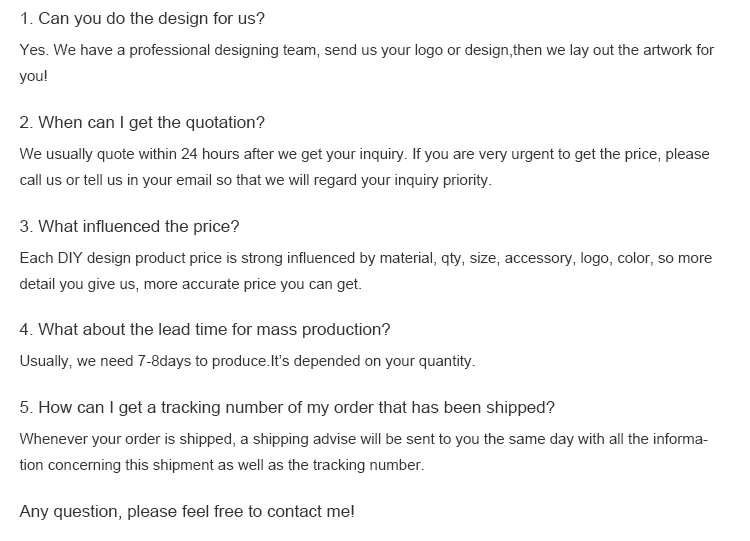The height and width of the screenshot is (541, 750).
Task: Click the word "quantity" ending the production answer
Action: [x=446, y=361]
